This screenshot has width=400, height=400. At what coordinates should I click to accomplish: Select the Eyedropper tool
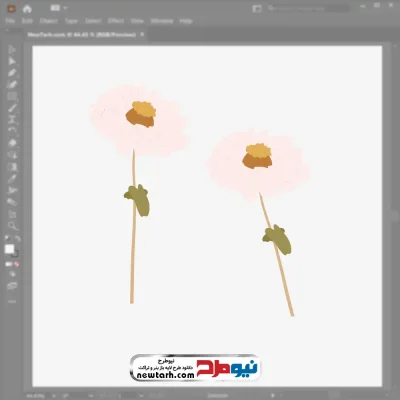tap(12, 179)
